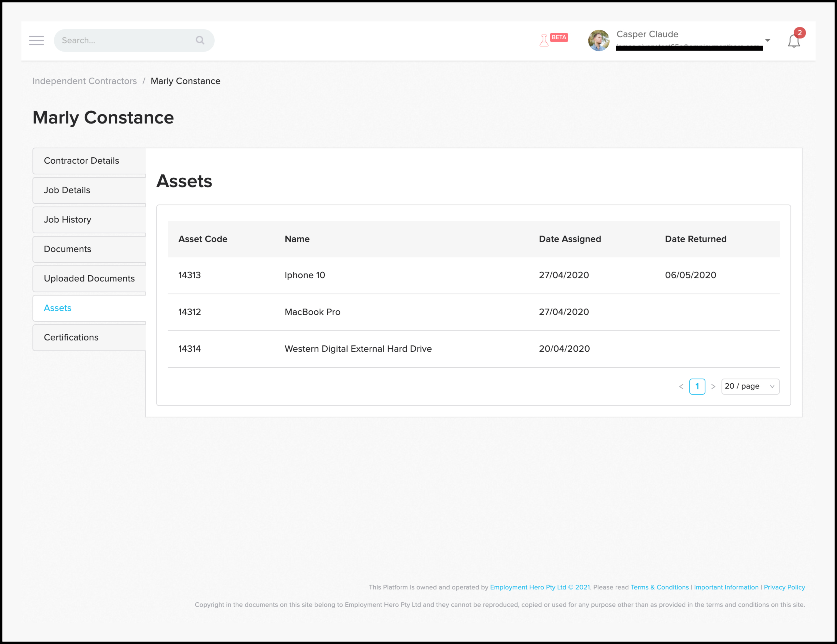The width and height of the screenshot is (837, 644).
Task: Open the notifications bell
Action: point(794,41)
